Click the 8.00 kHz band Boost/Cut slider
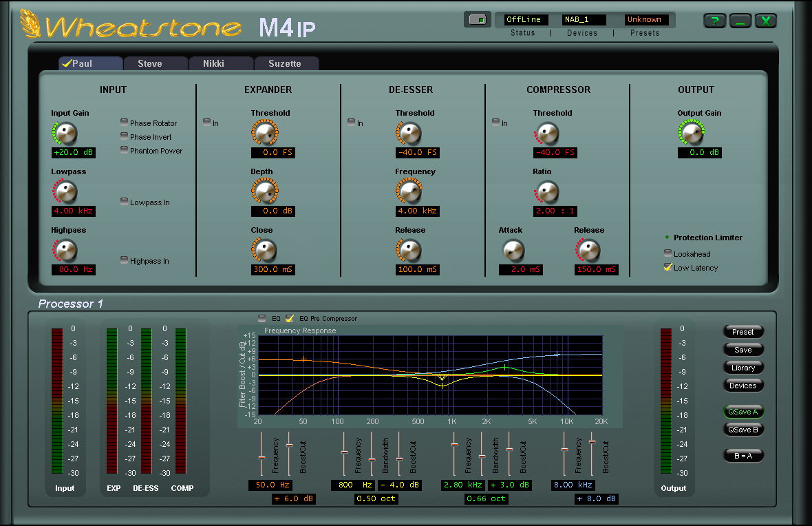This screenshot has height=526, width=812. point(592,454)
